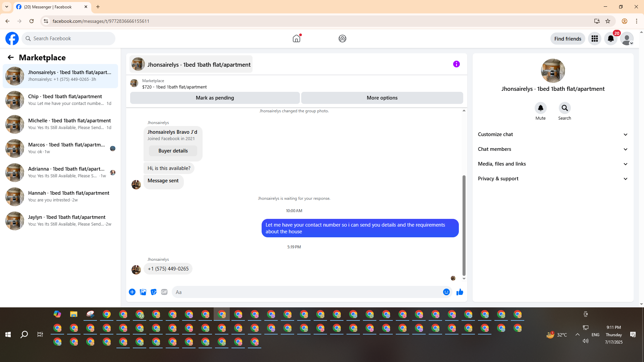Image resolution: width=644 pixels, height=362 pixels.
Task: Focus the Search Facebook field
Action: click(68, 39)
